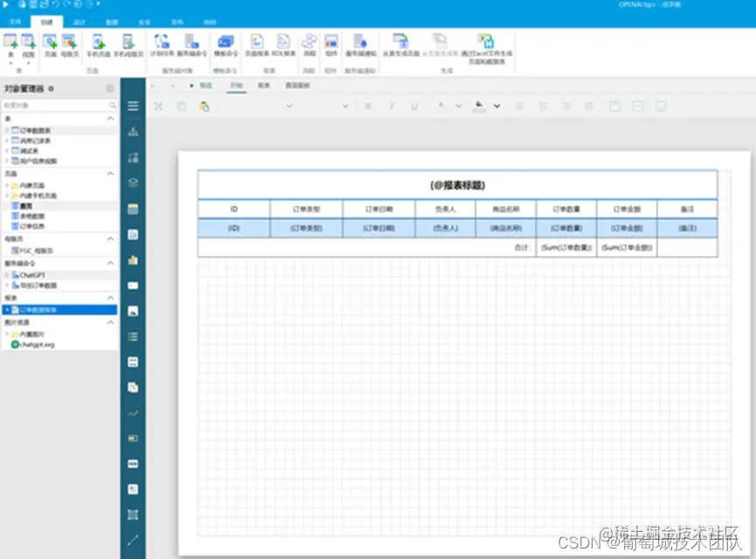Viewport: 756px width, 559px height.
Task: Open the font color dropdown arrow
Action: [458, 106]
